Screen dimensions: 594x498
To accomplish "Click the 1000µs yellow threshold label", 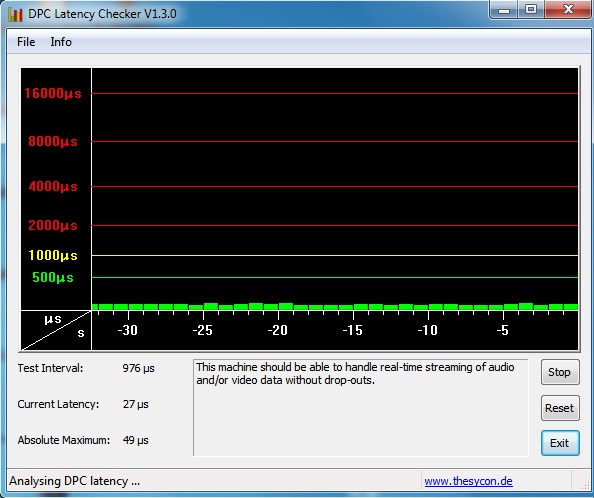I will (53, 255).
